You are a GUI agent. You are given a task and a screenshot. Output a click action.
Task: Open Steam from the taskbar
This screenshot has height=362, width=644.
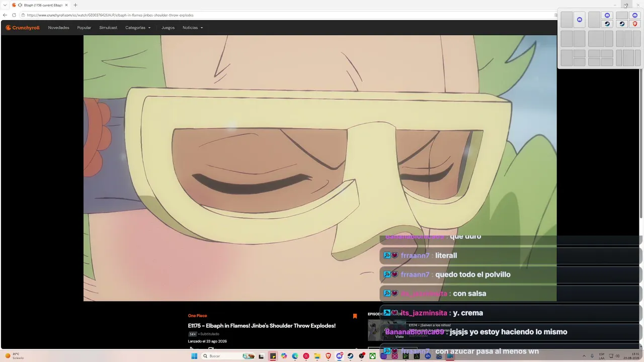click(x=350, y=356)
